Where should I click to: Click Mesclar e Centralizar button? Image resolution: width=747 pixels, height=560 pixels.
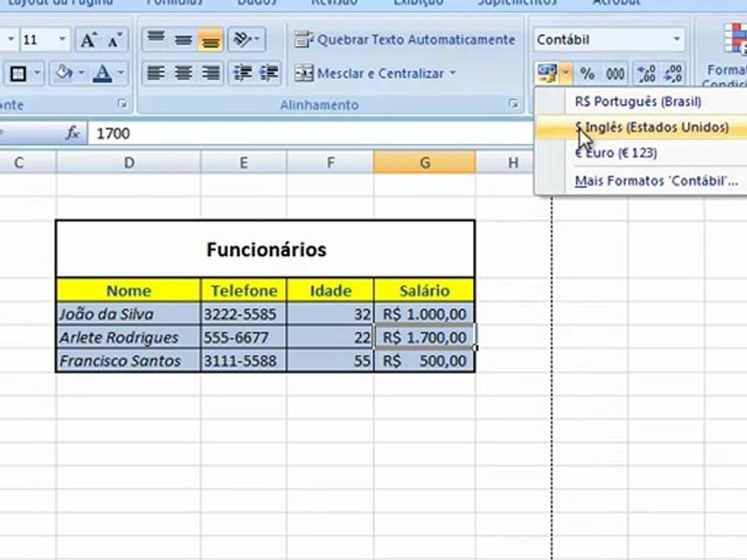tap(369, 73)
